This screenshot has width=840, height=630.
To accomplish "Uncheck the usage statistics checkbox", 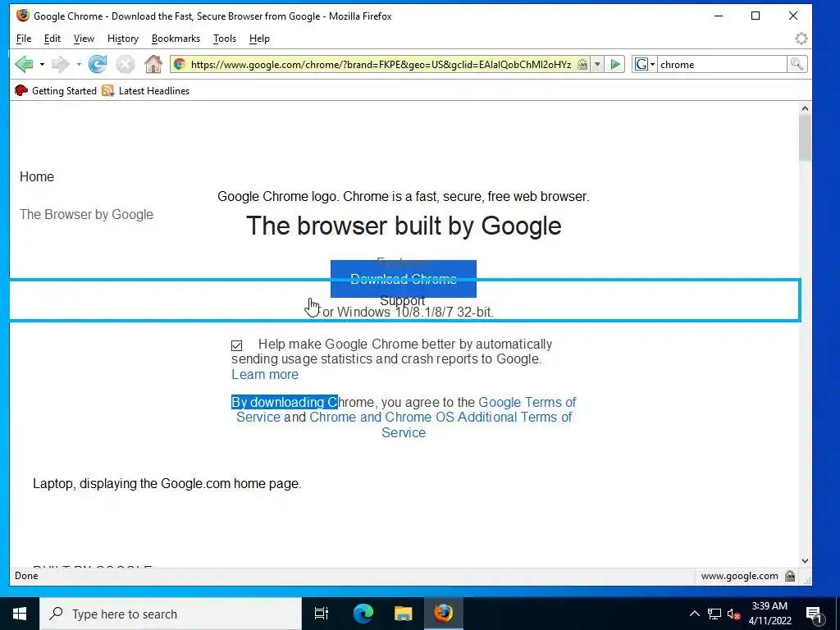I will tap(237, 345).
